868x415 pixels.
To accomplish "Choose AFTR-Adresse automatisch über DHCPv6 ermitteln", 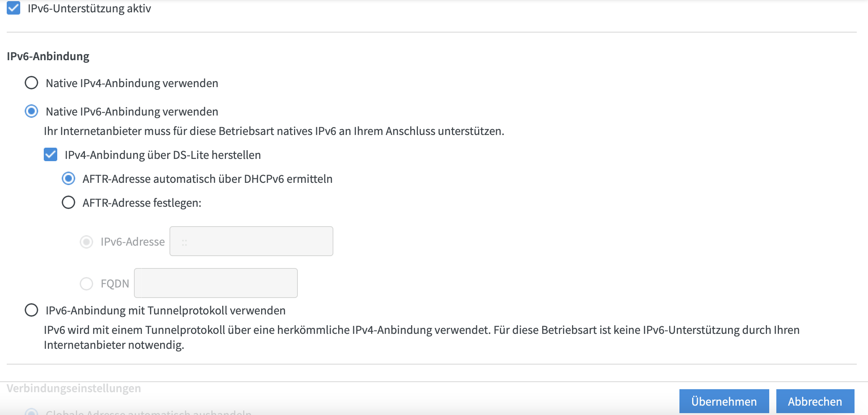I will point(68,178).
